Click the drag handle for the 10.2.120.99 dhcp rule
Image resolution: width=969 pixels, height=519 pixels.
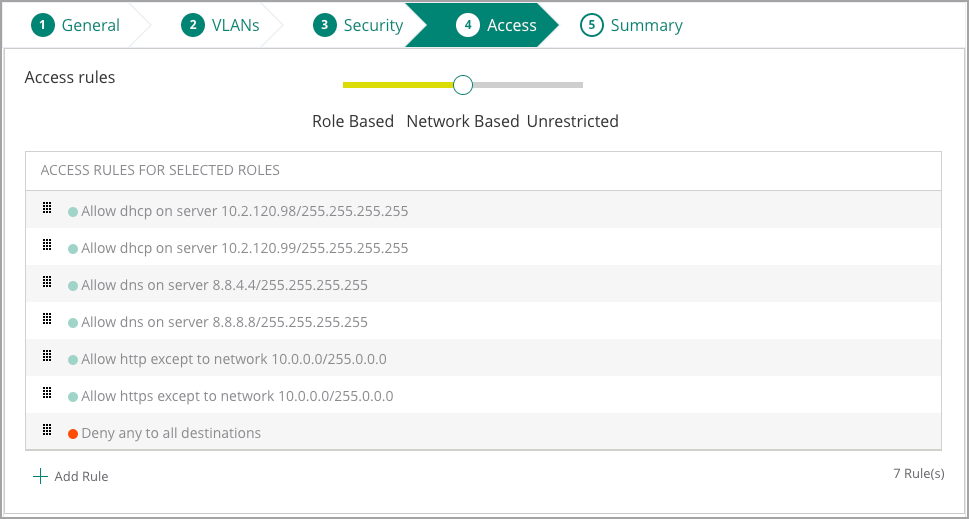[46, 245]
